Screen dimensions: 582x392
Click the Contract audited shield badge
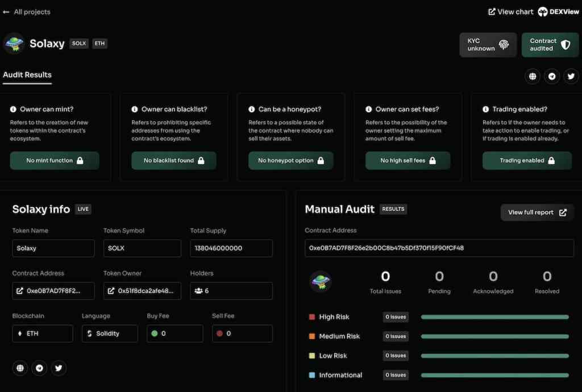[550, 45]
